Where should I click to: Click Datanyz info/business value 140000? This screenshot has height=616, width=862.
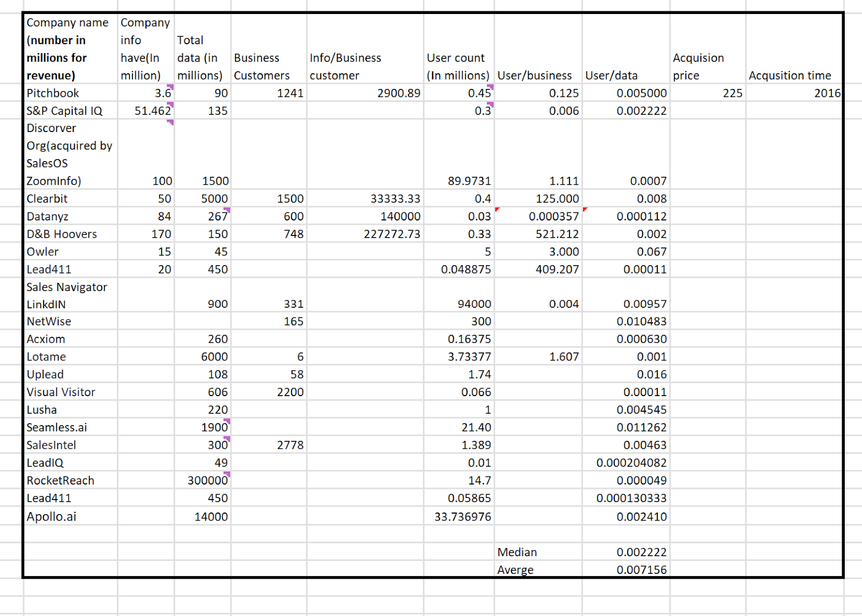[x=365, y=216]
